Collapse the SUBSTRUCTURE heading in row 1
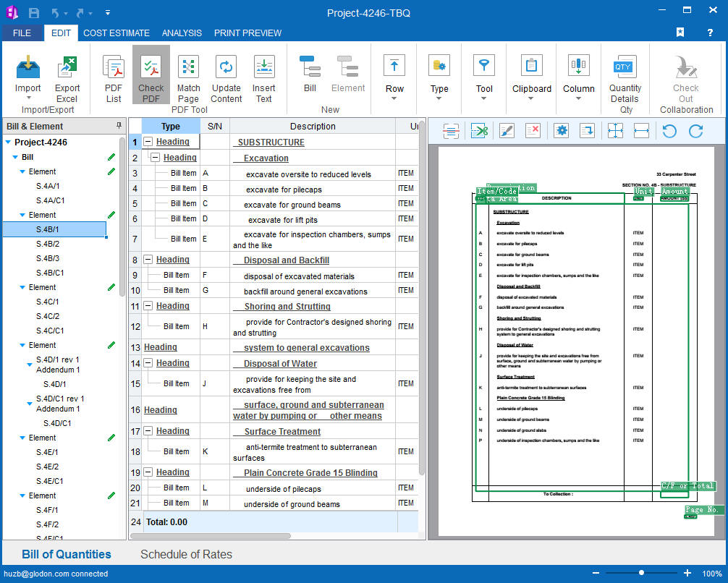 (148, 142)
